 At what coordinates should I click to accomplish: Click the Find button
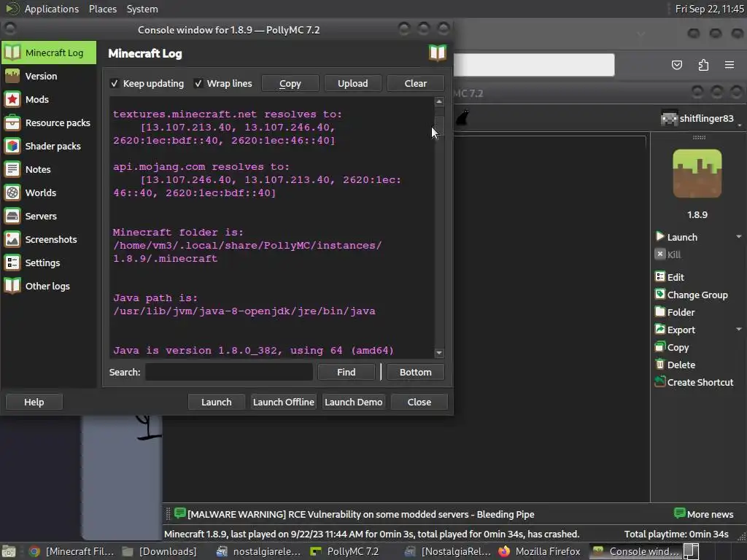pyautogui.click(x=347, y=372)
